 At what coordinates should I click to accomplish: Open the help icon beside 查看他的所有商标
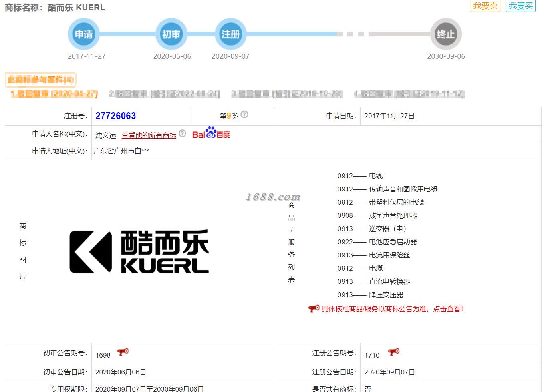[182, 133]
